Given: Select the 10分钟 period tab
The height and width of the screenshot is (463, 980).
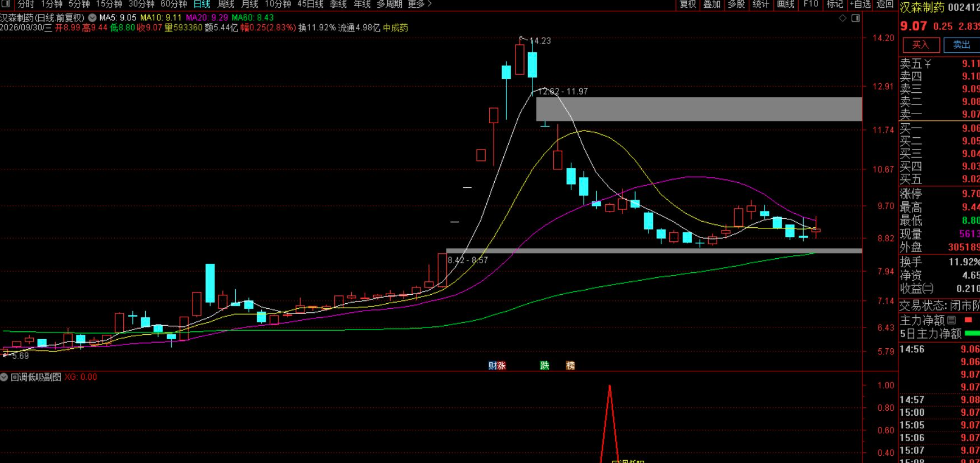Looking at the screenshot, I should [x=278, y=4].
